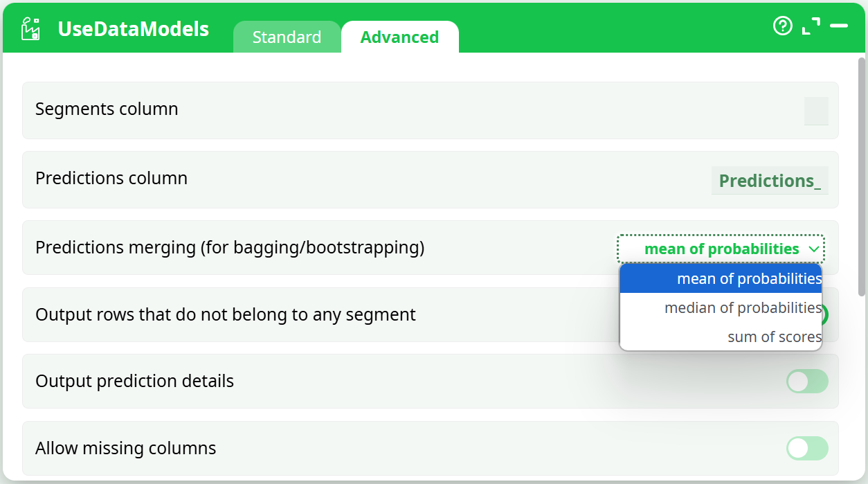This screenshot has height=484, width=868.
Task: Expand the panel to fullscreen
Action: (811, 26)
